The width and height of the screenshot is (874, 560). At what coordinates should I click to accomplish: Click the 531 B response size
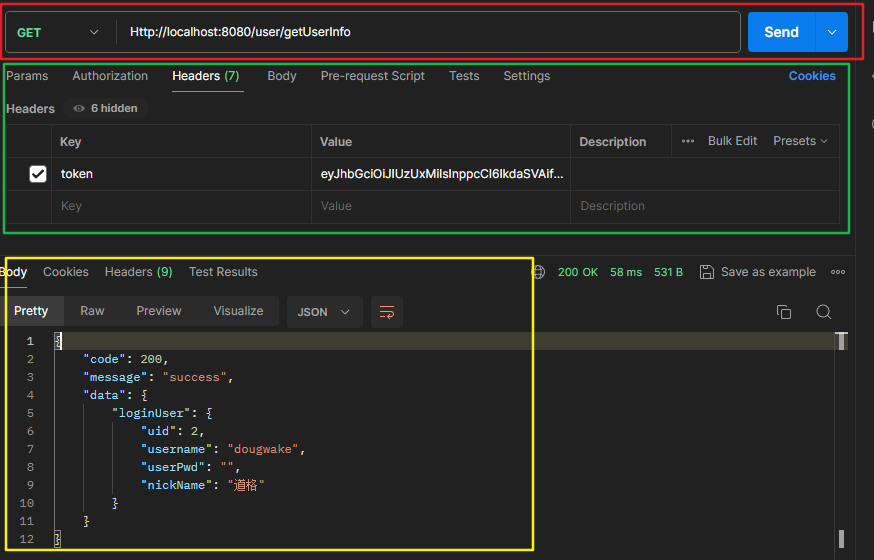668,272
